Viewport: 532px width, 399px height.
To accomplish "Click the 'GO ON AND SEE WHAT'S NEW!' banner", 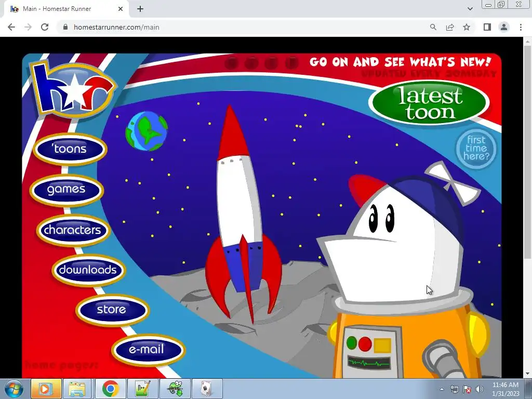I will coord(401,62).
